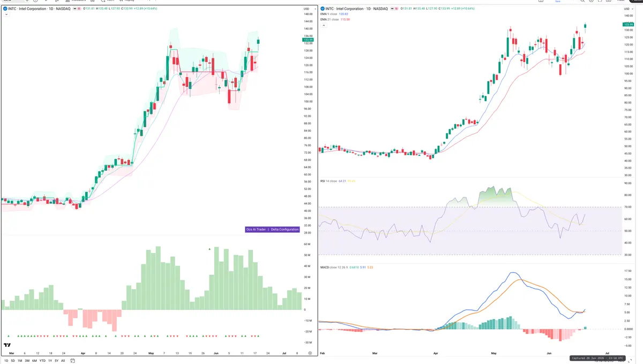Click the Jul label on right chart timeline

pyautogui.click(x=607, y=354)
